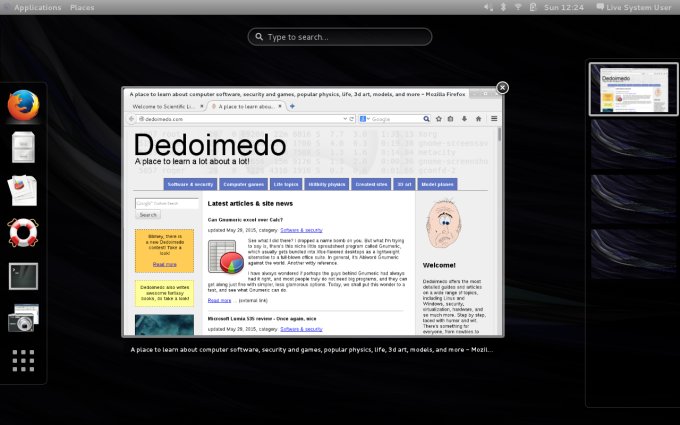The image size is (680, 425).
Task: Open the Firefox hamburger menu
Action: [494, 119]
